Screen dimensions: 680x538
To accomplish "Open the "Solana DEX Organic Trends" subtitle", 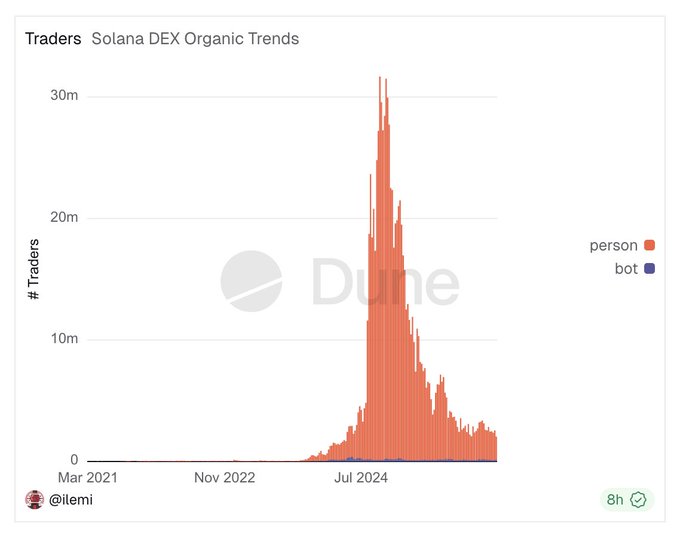I will click(195, 39).
